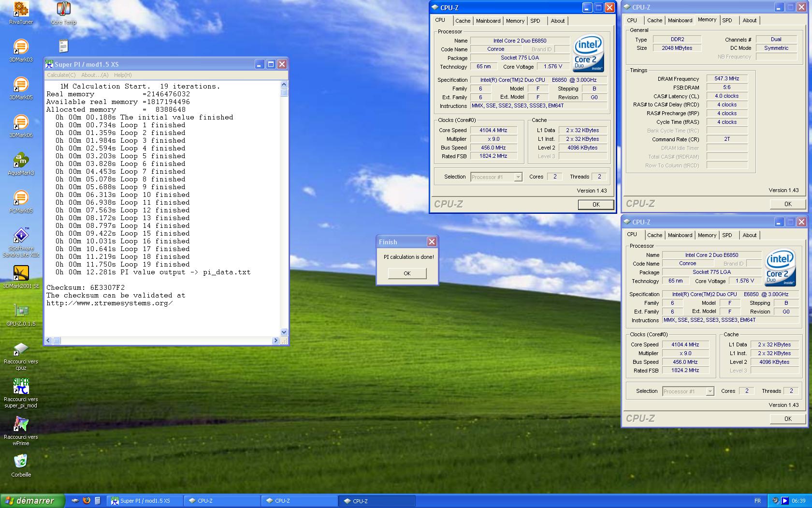
Task: Click the Super PI vertical scrollbar up arrow
Action: (x=284, y=85)
